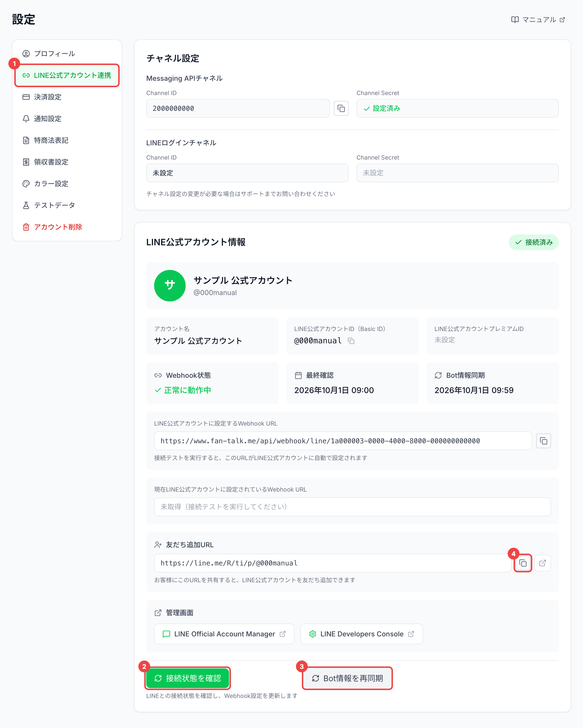The image size is (583, 728).
Task: Click the @000manual handle under account name
Action: (x=215, y=293)
